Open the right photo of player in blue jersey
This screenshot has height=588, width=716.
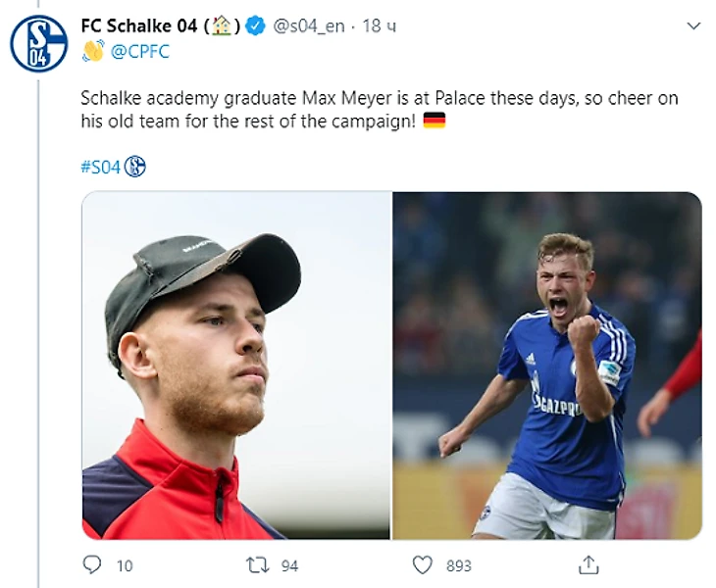click(547, 365)
